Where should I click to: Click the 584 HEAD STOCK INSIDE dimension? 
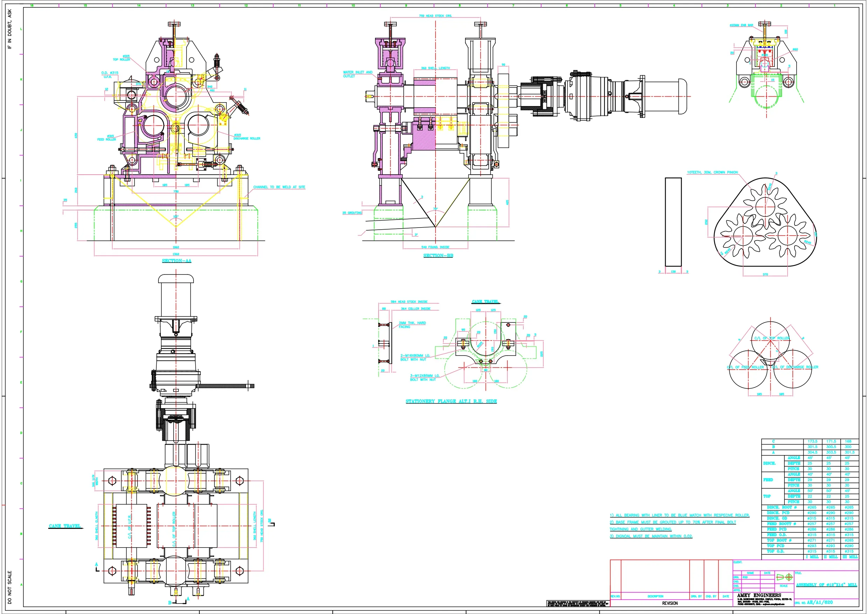point(409,301)
